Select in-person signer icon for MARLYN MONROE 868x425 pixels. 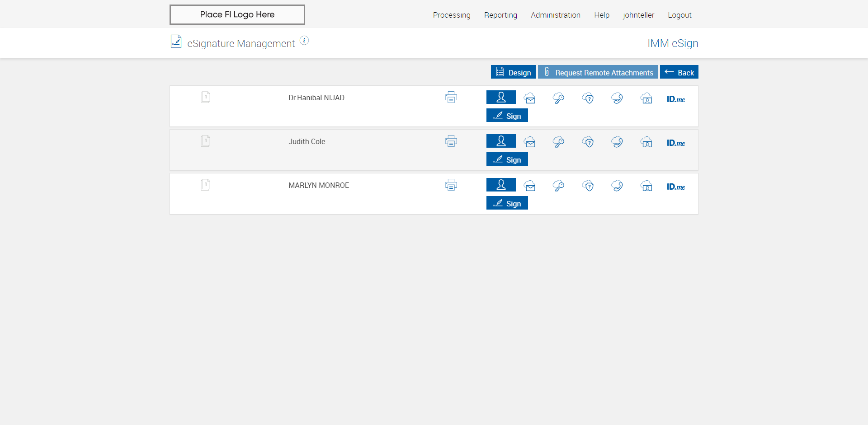pyautogui.click(x=501, y=185)
